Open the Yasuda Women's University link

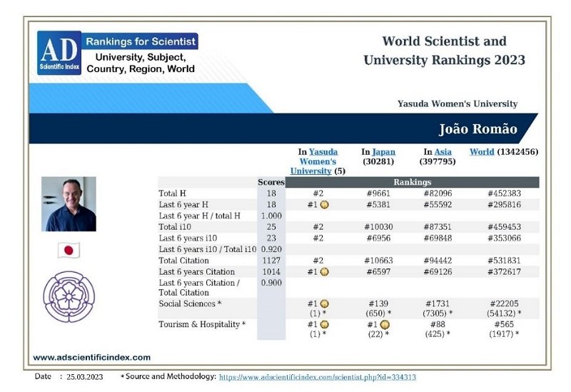[x=314, y=161]
